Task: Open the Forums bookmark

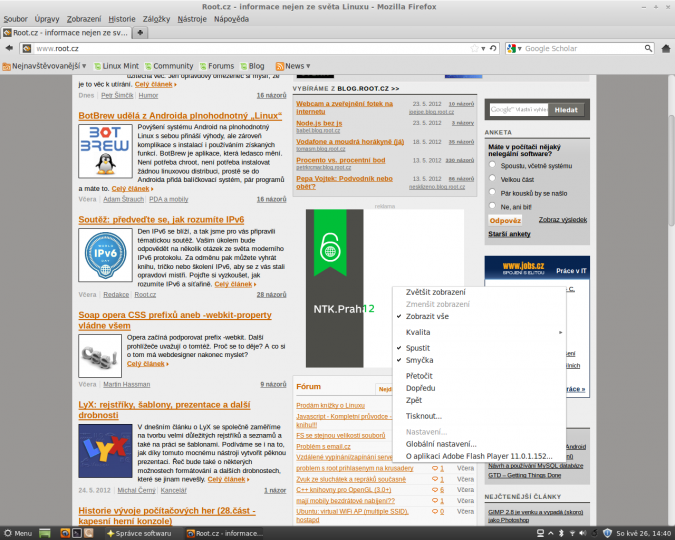Action: pyautogui.click(x=217, y=66)
